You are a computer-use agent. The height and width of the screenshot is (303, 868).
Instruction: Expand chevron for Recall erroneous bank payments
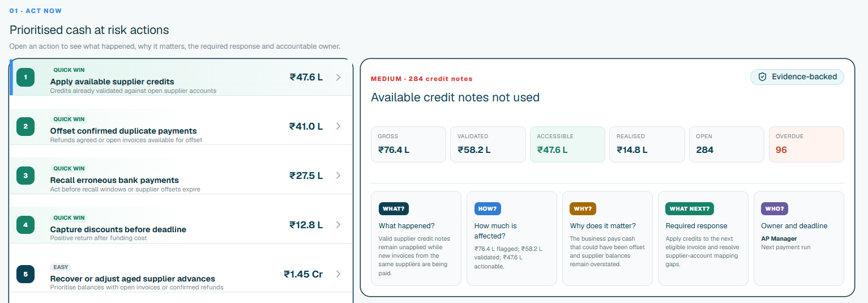click(x=338, y=176)
